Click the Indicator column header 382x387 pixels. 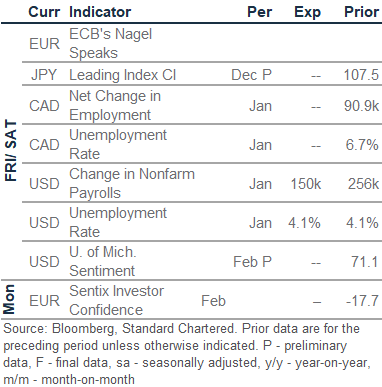click(x=100, y=12)
